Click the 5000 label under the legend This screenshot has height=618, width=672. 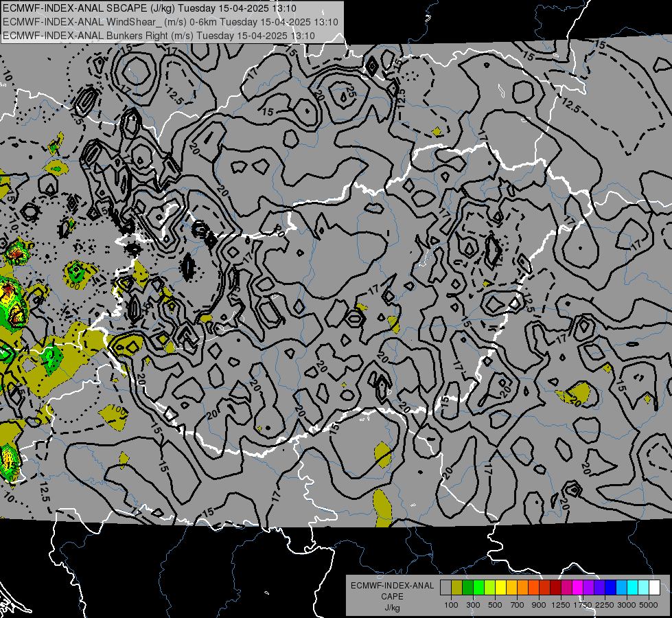point(649,605)
